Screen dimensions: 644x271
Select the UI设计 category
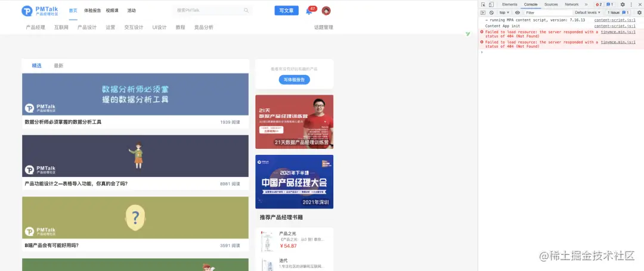[159, 27]
